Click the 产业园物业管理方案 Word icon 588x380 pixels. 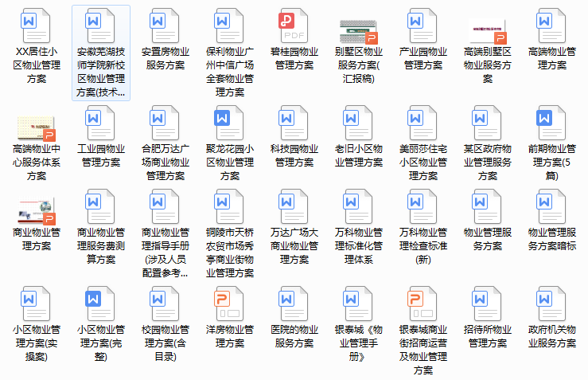pos(423,25)
